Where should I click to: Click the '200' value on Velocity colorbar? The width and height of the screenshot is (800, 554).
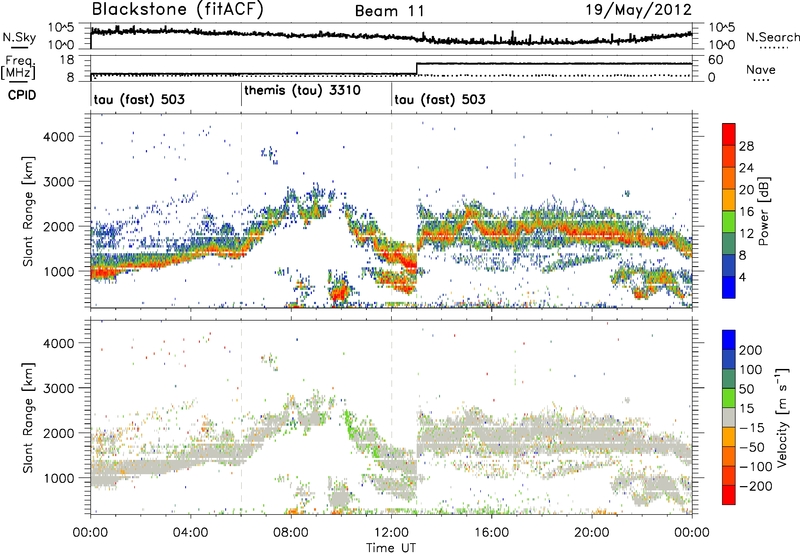[x=751, y=350]
